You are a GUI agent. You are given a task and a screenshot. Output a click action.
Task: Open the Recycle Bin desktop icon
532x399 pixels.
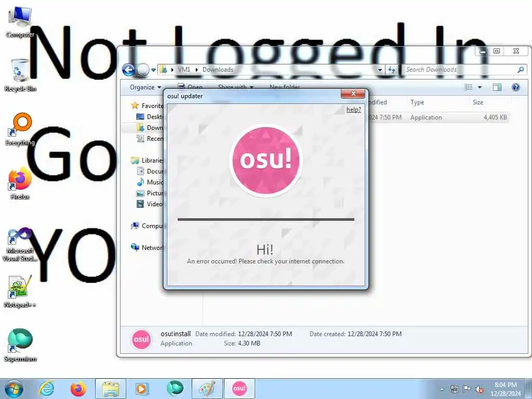click(20, 75)
